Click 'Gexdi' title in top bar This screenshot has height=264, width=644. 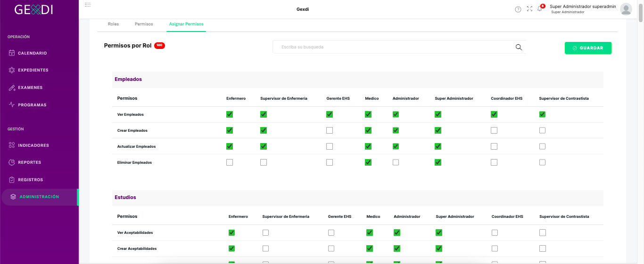(x=303, y=9)
